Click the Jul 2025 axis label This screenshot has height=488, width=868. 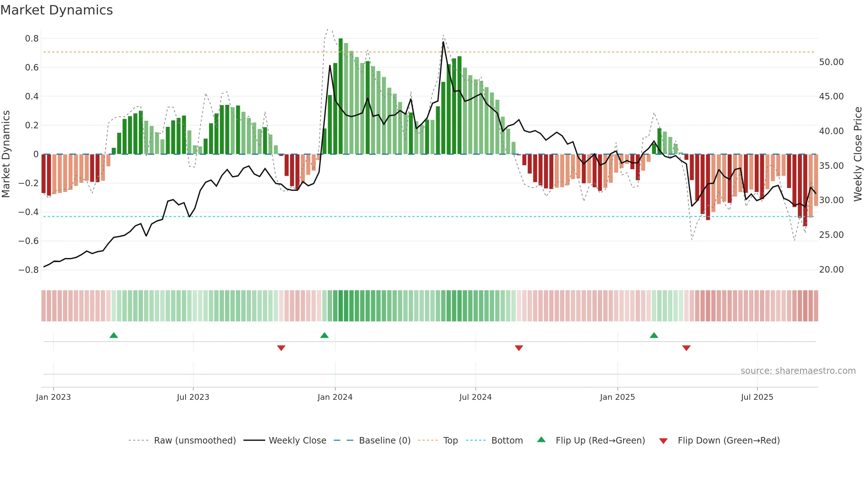[x=757, y=397]
